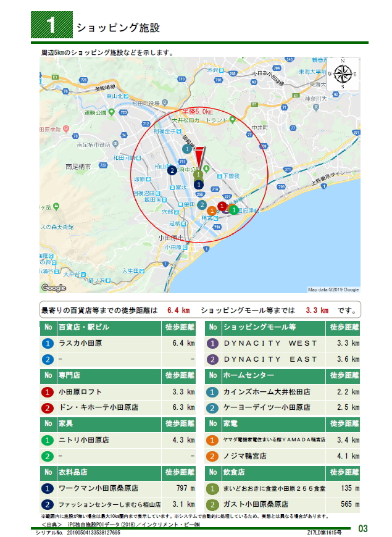
Task: Click teal marker 1 on the map near 相模金子
Action: pyautogui.click(x=187, y=149)
